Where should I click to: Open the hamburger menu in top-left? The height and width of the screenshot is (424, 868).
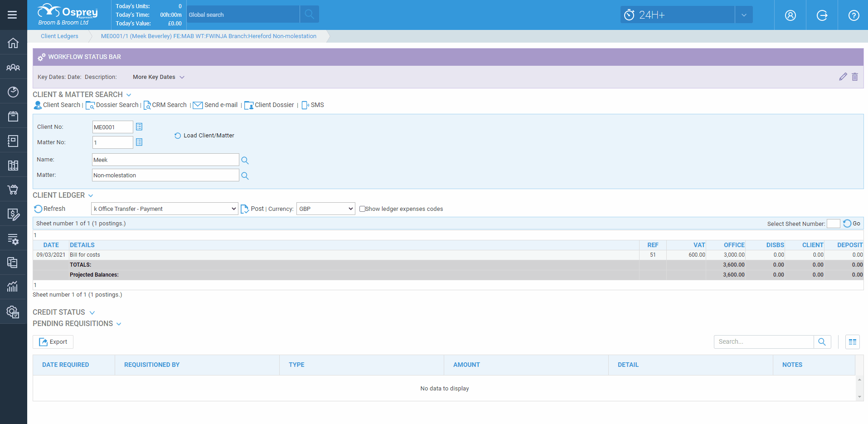coord(12,15)
